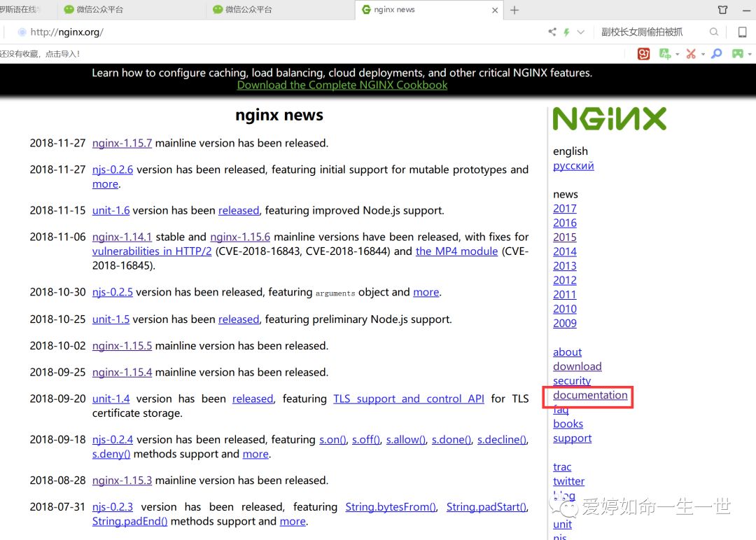This screenshot has width=756, height=540.
Task: Open nginx-1.15.4 link
Action: 122,373
